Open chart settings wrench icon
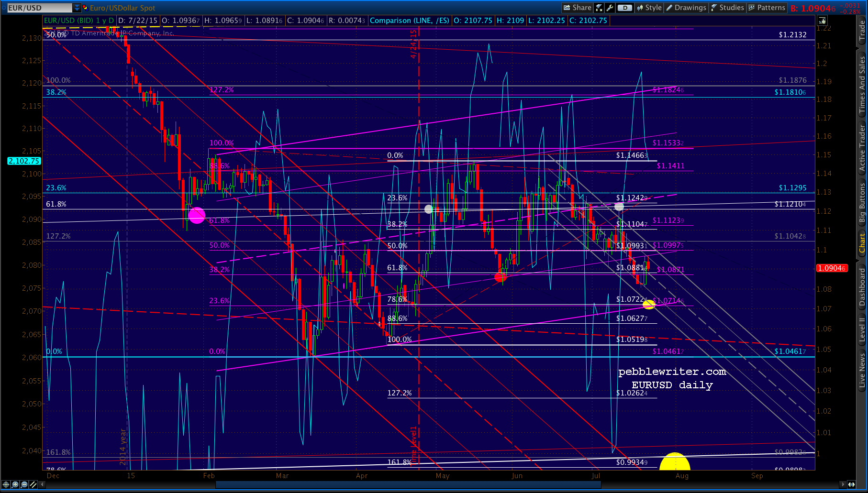Image resolution: width=868 pixels, height=493 pixels. [x=610, y=8]
